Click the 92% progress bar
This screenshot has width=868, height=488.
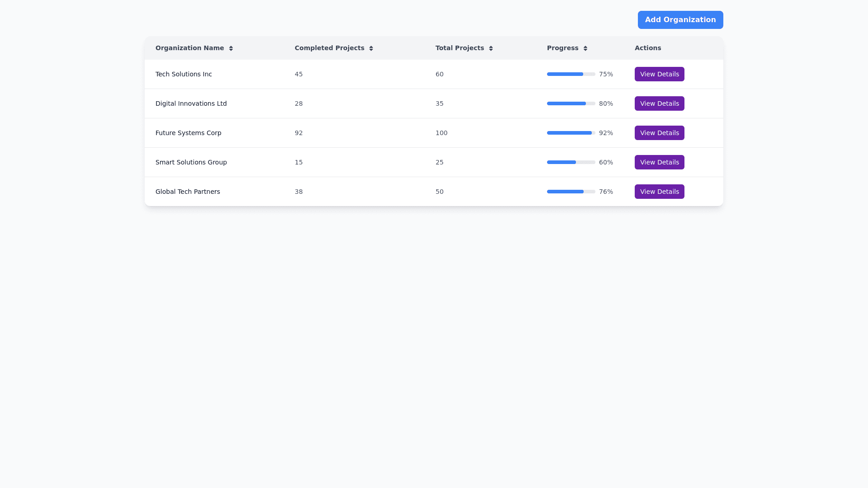(571, 133)
